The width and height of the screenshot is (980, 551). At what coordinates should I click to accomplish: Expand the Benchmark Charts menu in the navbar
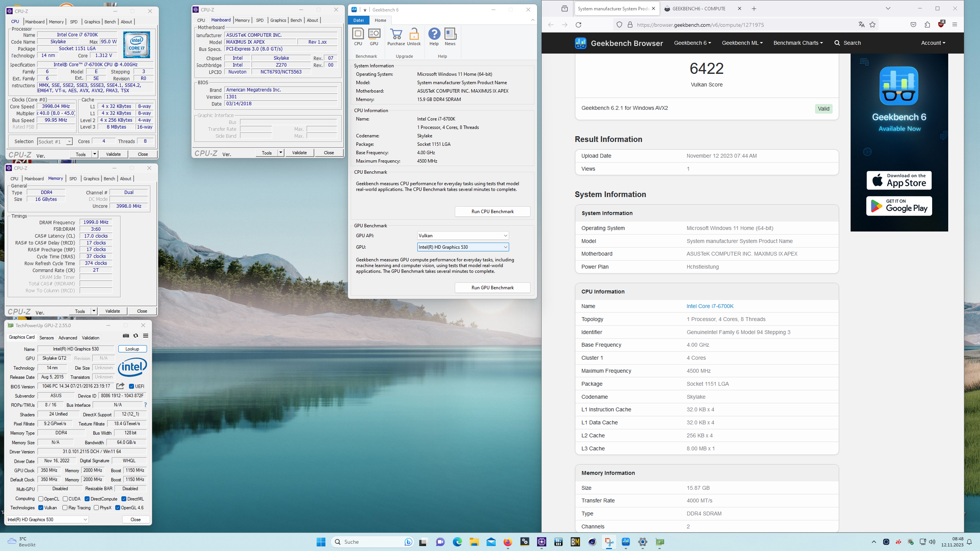point(798,43)
